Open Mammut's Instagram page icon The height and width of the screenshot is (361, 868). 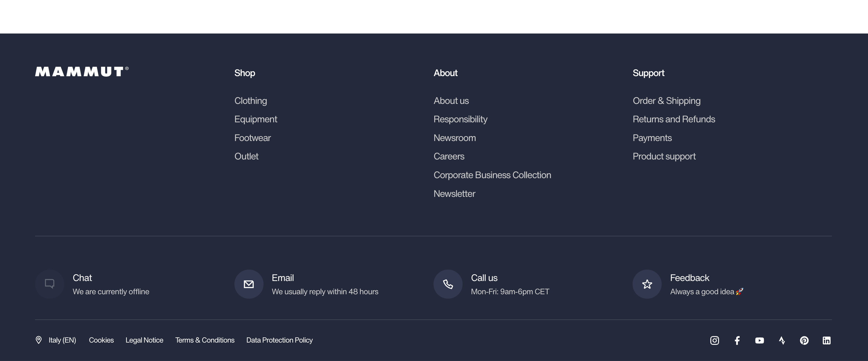[714, 340]
